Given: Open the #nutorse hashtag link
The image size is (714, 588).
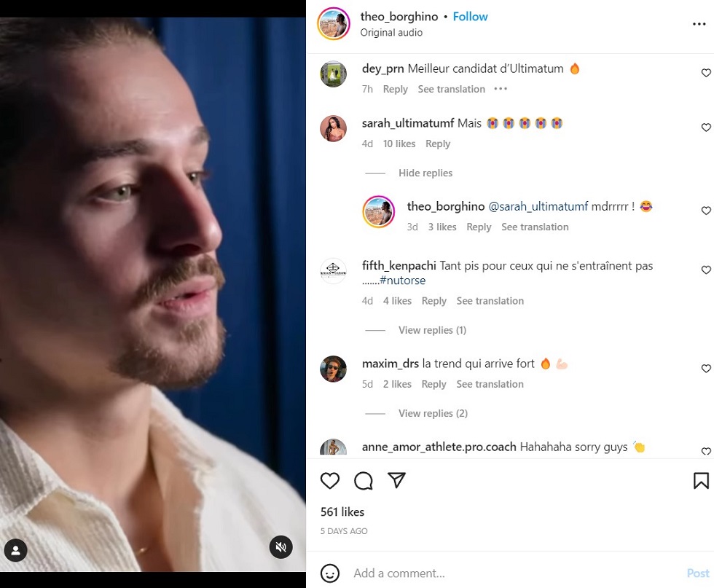Looking at the screenshot, I should pos(402,281).
